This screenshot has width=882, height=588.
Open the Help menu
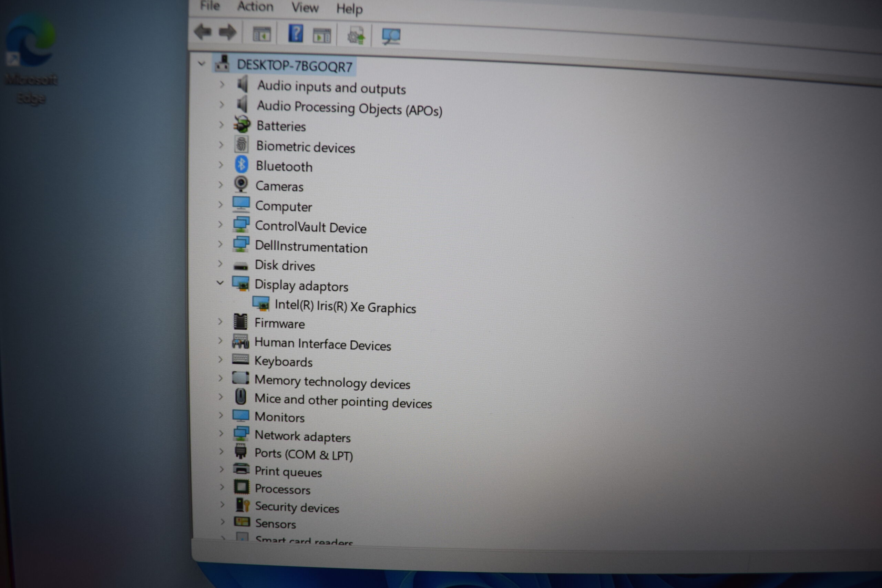click(x=349, y=9)
